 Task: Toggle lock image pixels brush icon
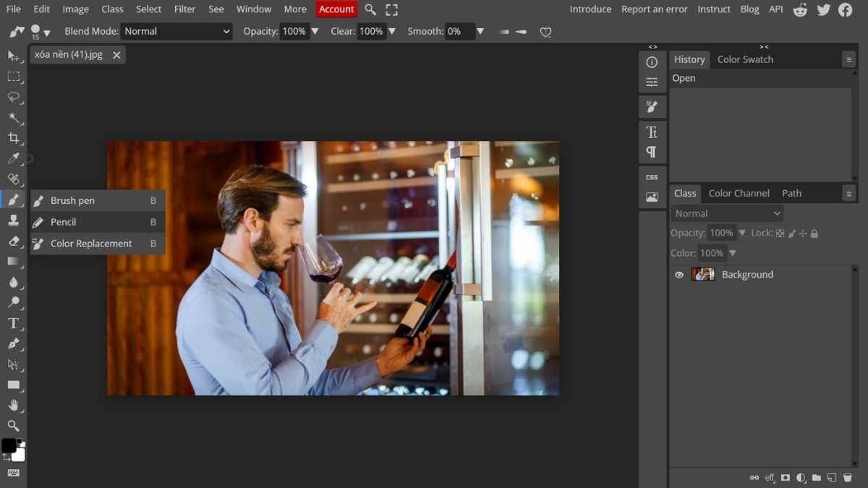coord(792,234)
